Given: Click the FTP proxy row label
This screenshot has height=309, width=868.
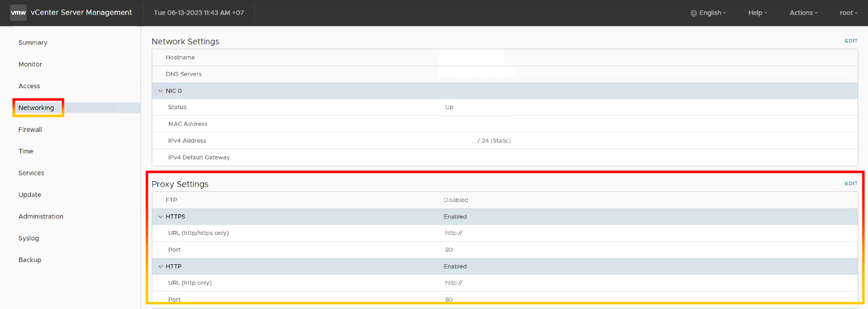Looking at the screenshot, I should tap(172, 200).
